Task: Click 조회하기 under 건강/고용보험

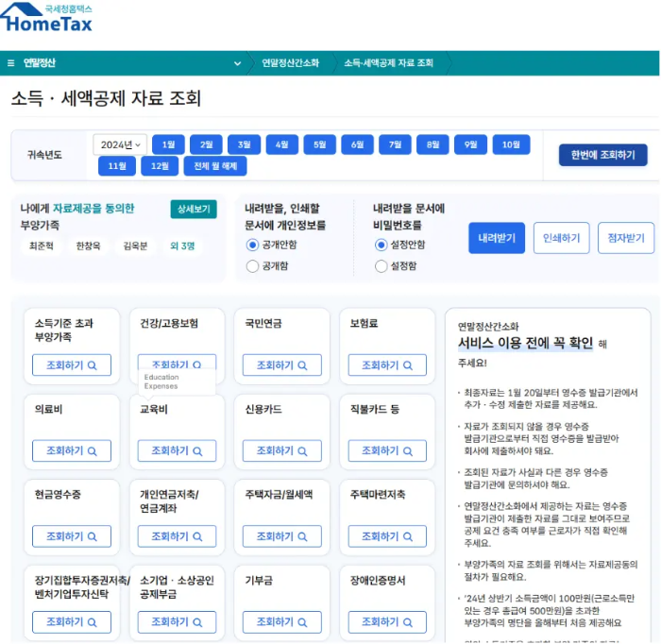Action: [x=177, y=363]
